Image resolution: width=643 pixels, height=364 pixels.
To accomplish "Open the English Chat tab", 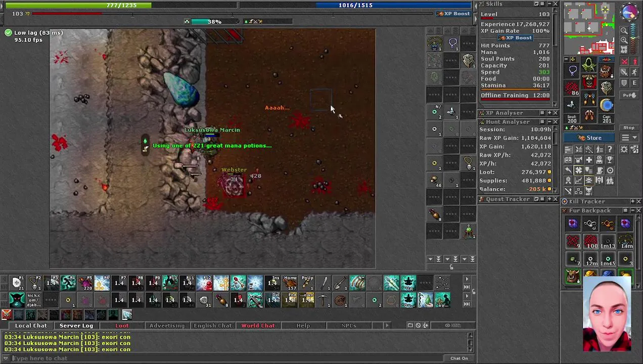I will pyautogui.click(x=213, y=326).
